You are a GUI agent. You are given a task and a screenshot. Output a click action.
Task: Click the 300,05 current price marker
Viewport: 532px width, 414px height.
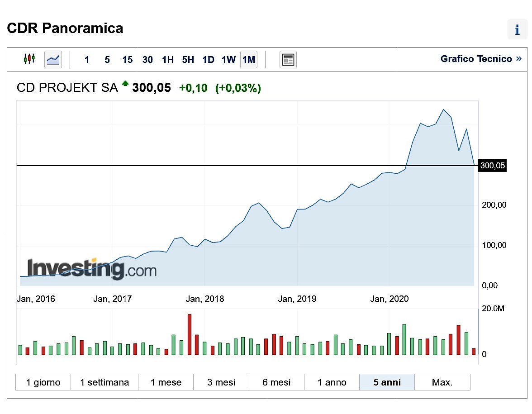click(492, 166)
